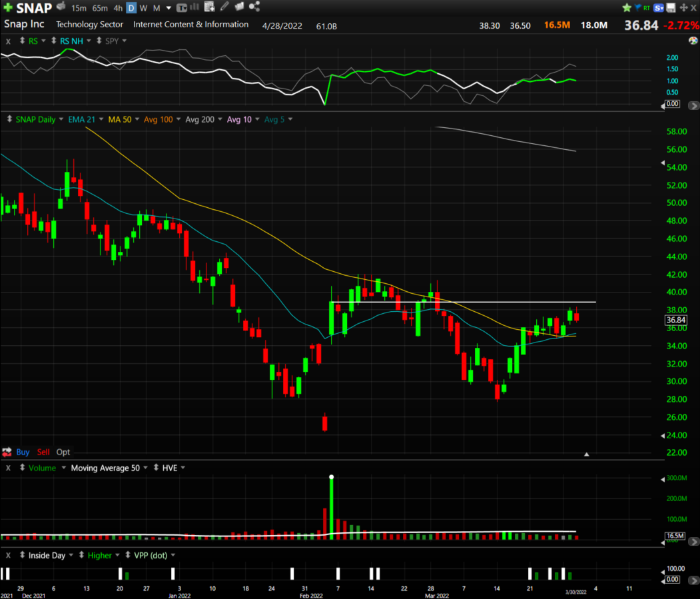Open the Moving Average 50 dropdown arrow
700x599 pixels.
[146, 468]
